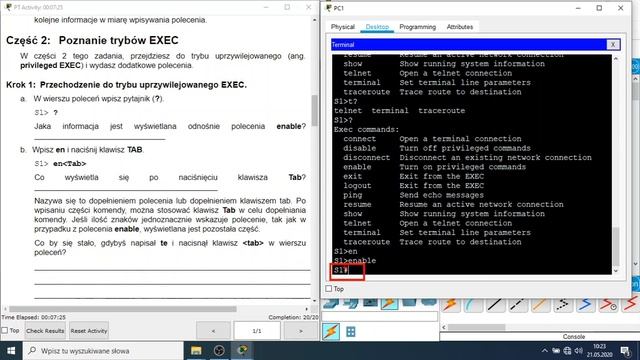Open the Physical tab in PC1

[343, 27]
